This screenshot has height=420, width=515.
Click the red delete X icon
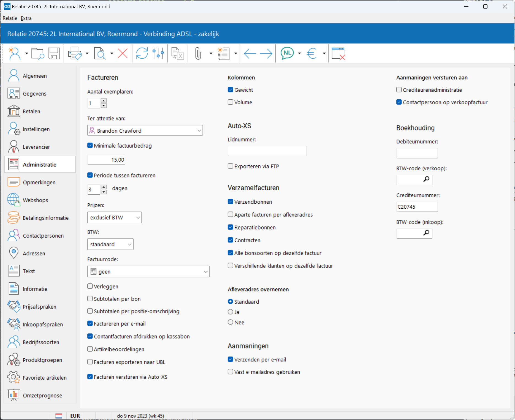point(123,53)
